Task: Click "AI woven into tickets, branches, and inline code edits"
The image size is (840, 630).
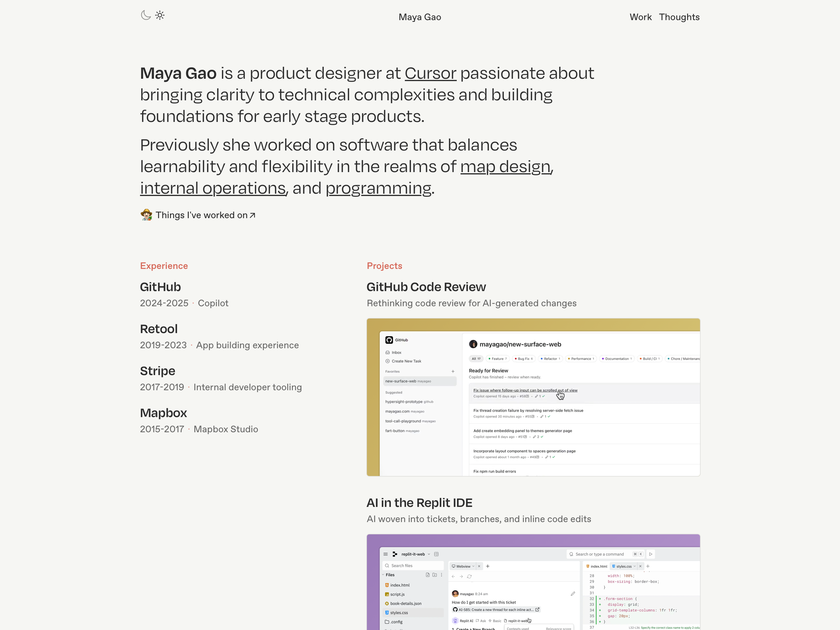Action: (x=479, y=519)
